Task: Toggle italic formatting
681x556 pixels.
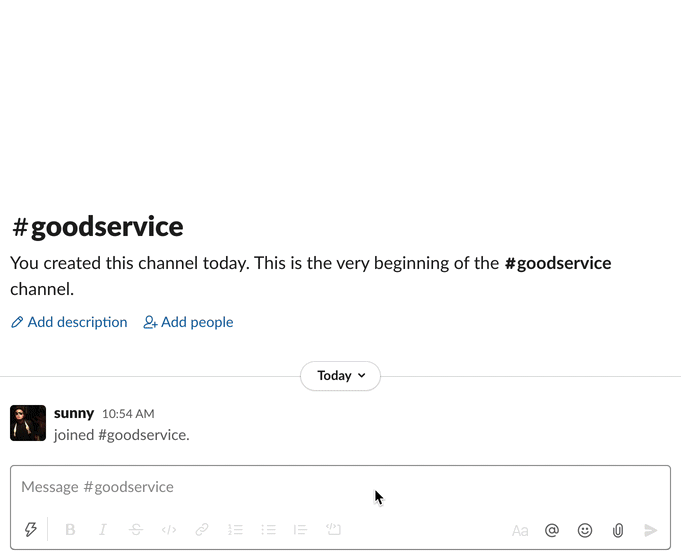Action: click(102, 530)
